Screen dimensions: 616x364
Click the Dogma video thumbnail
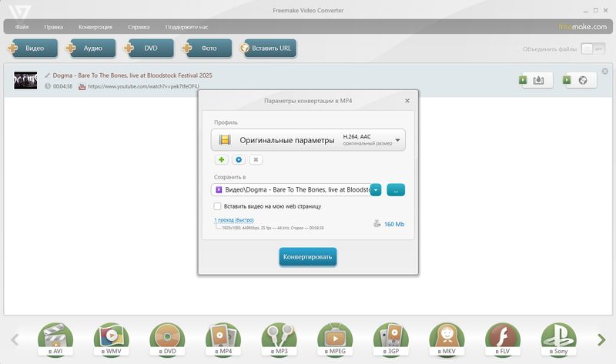[26, 80]
